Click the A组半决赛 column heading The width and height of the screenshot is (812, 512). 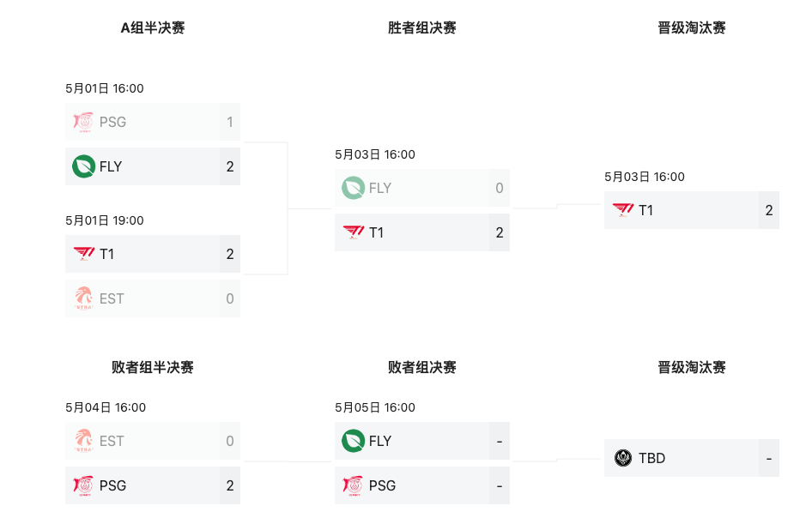pos(153,28)
